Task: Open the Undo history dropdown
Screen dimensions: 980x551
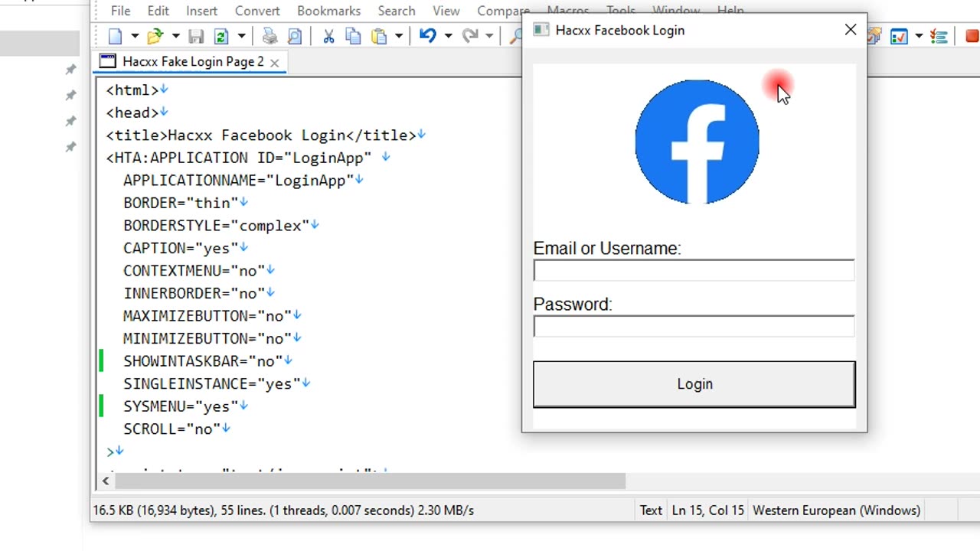Action: (x=448, y=36)
